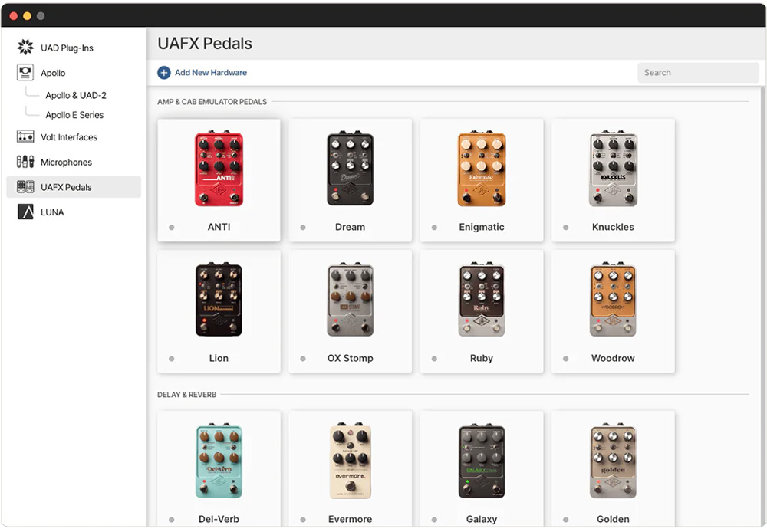Screen dimensions: 767x532
Task: Select the red ANTI pedal thumbnail
Action: pyautogui.click(x=219, y=169)
